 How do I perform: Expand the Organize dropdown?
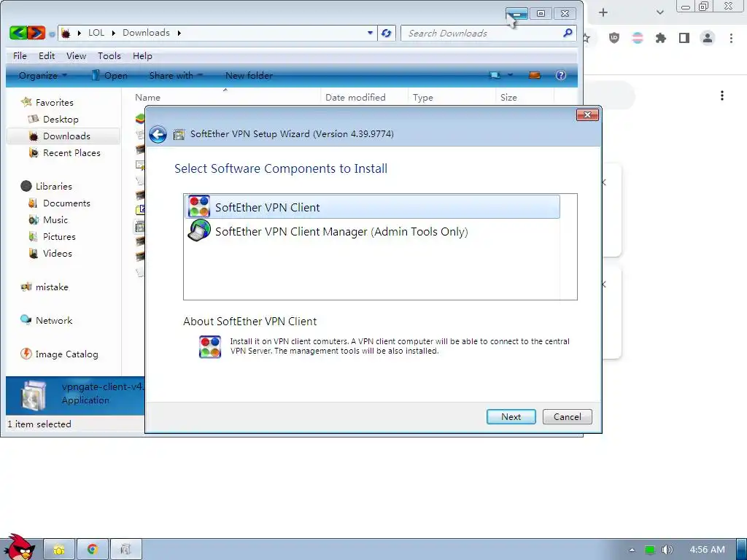coord(43,75)
